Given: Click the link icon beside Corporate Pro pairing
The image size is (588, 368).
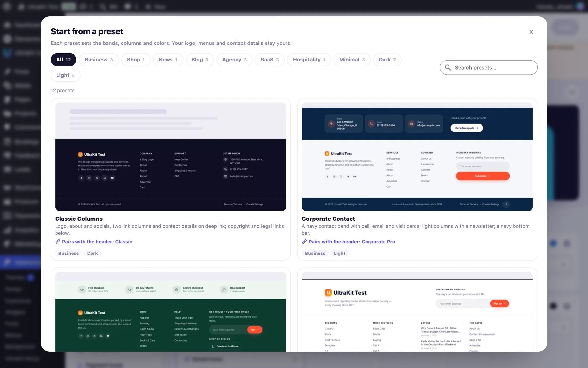Looking at the screenshot, I should pos(304,242).
